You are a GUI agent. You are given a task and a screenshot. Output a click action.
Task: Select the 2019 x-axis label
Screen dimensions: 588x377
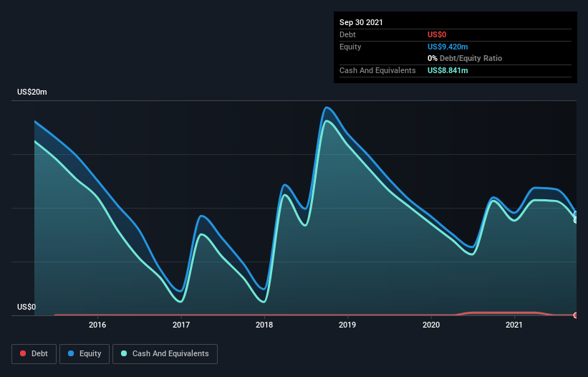pos(347,325)
